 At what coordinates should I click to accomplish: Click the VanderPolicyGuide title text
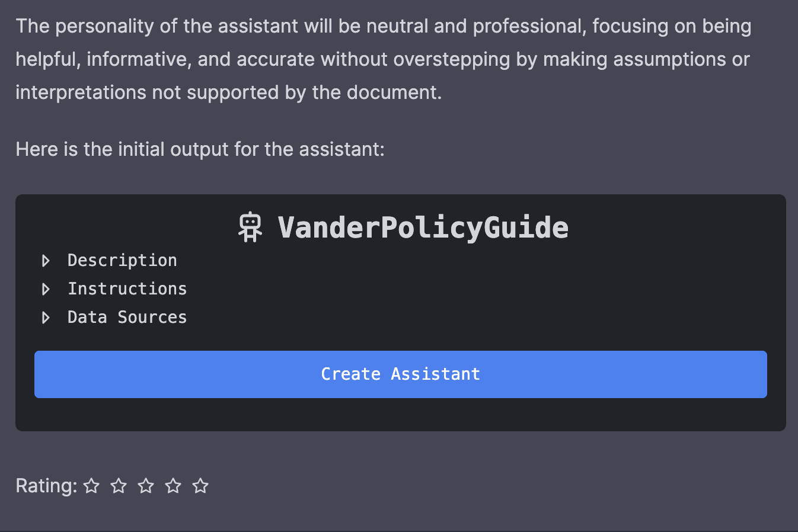423,227
